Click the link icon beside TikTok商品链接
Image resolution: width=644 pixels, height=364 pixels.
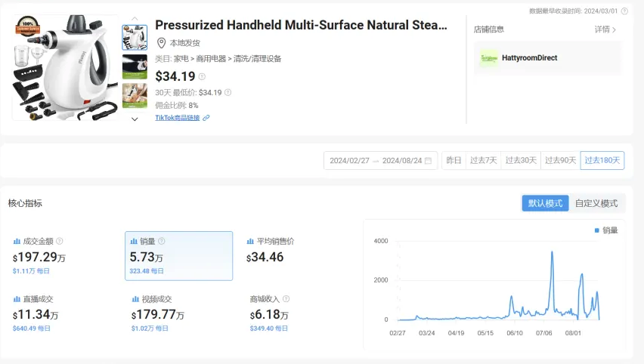point(206,118)
